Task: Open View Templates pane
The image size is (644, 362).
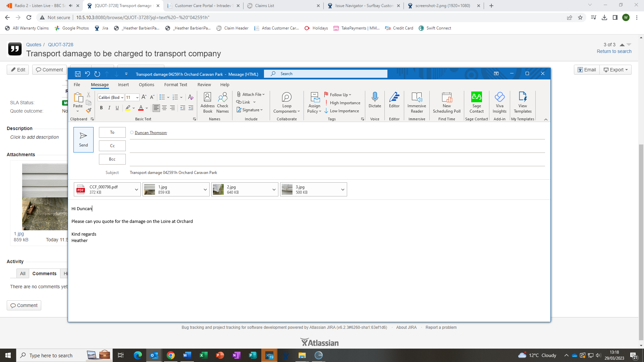Action: (523, 102)
